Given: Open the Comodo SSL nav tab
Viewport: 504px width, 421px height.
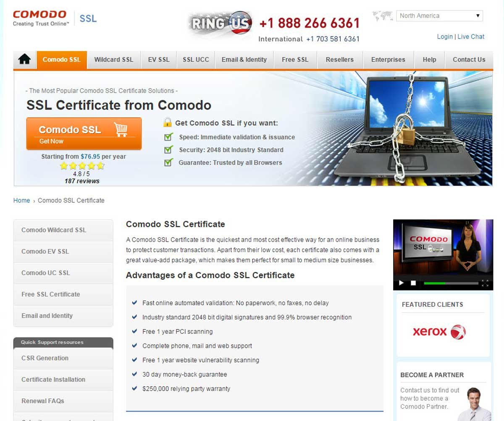Looking at the screenshot, I should click(62, 60).
